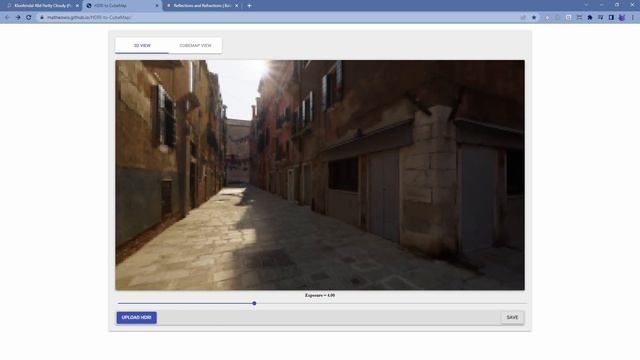The width and height of the screenshot is (640, 360).
Task: Click the Exposure slider handle
Action: [254, 303]
